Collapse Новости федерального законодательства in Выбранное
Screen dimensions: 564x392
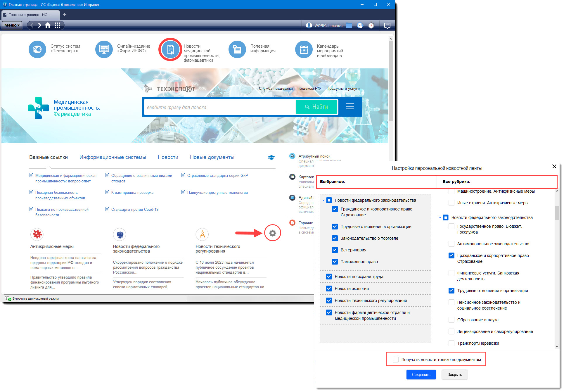tap(323, 200)
